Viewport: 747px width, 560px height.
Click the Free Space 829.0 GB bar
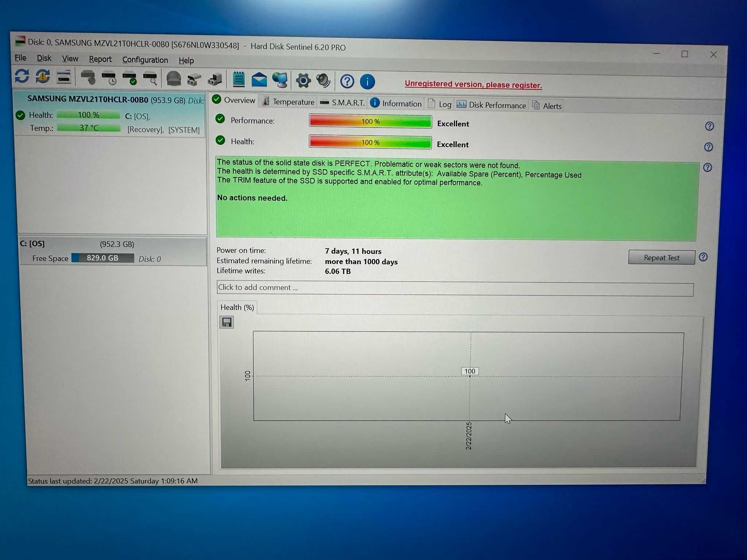(103, 258)
